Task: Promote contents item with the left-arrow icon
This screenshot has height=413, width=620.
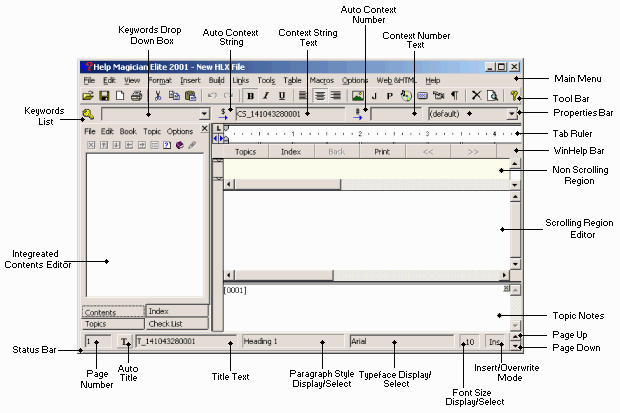Action: [x=129, y=145]
